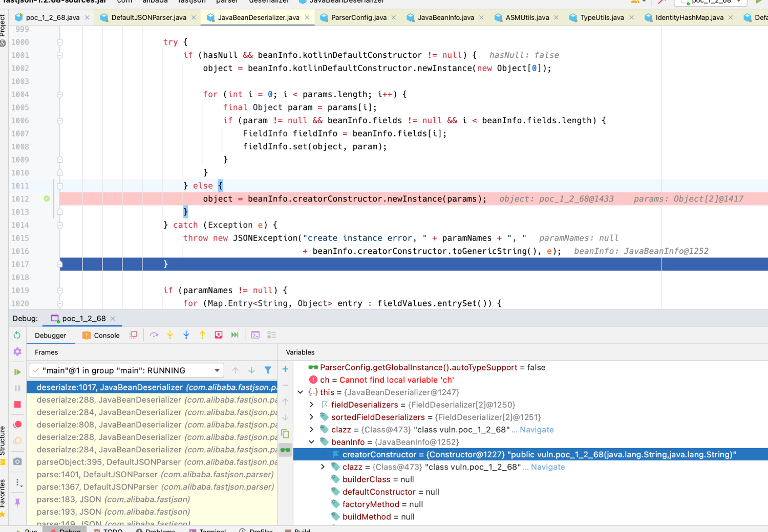Toggle breakpoint on line 1012
The width and height of the screenshot is (768, 532).
click(47, 198)
